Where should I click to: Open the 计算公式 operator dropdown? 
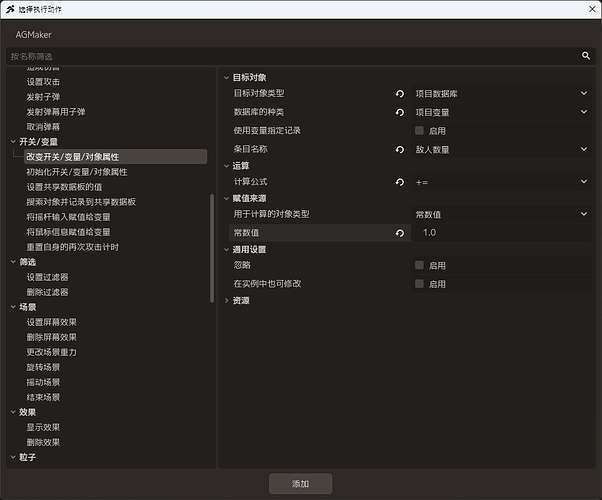[x=501, y=182]
